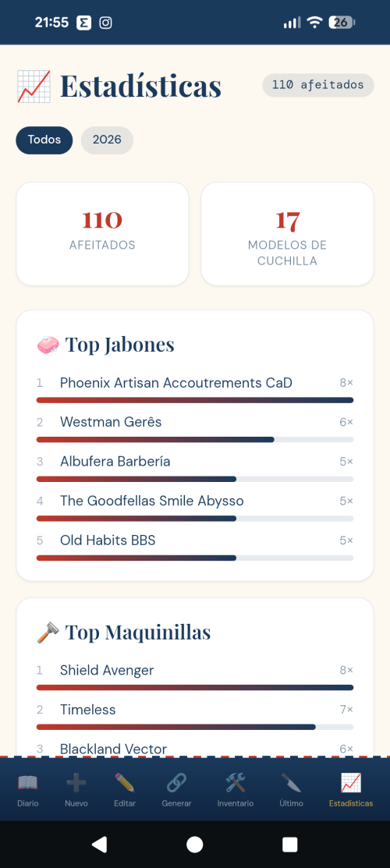Select the Shield Avenger razor entry
Viewport: 390px width, 868px height.
coord(195,676)
